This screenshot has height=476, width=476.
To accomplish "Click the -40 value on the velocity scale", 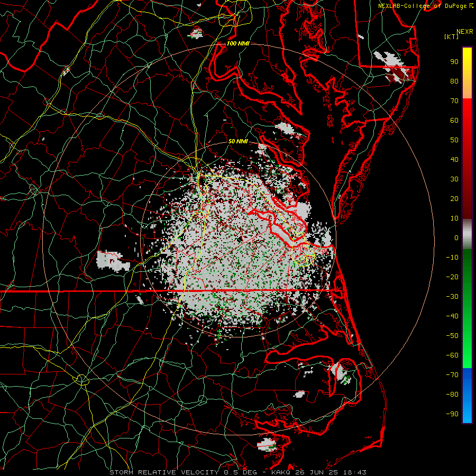I will (x=452, y=316).
